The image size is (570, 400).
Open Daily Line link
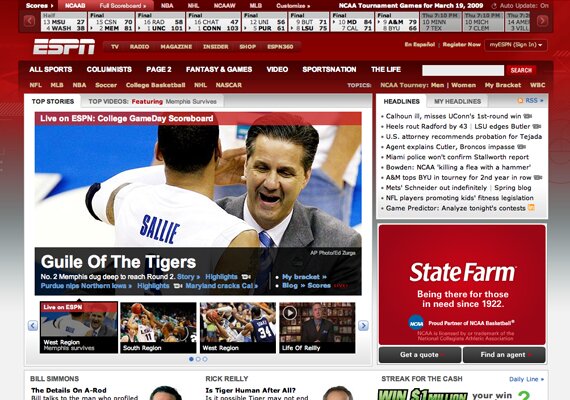526,379
